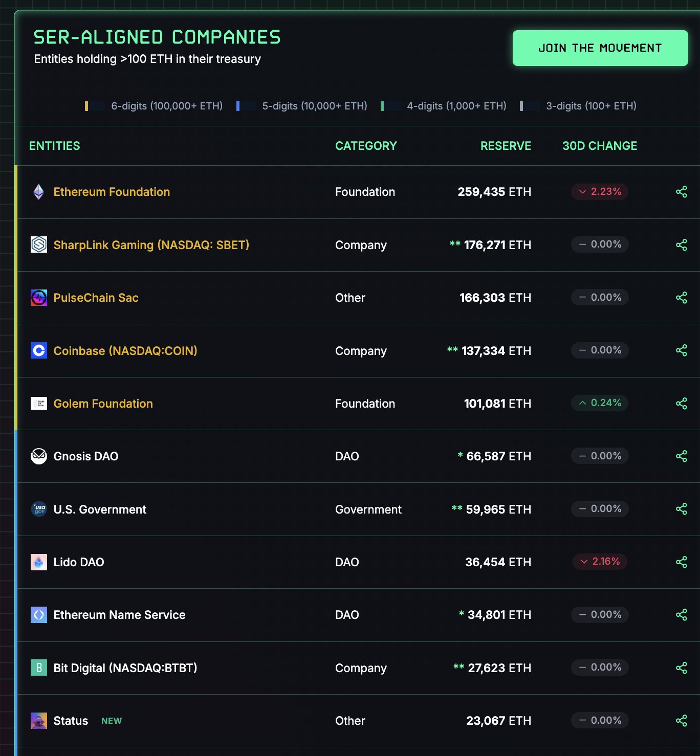
Task: Open the Status entity name
Action: coord(71,721)
